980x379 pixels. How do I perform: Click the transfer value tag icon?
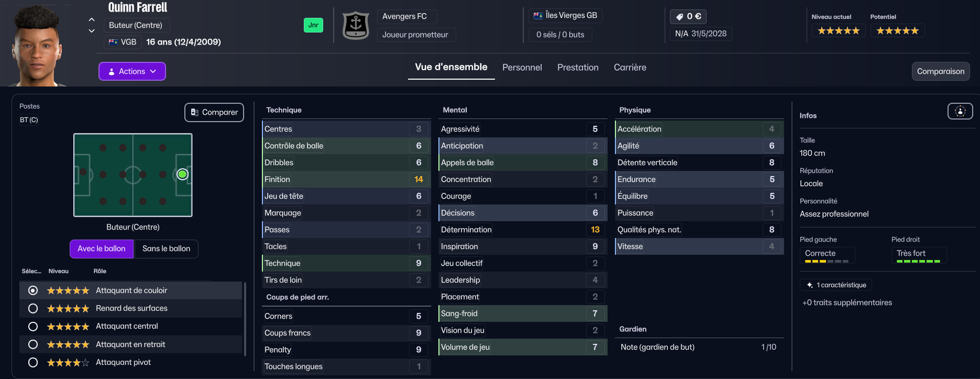(679, 17)
